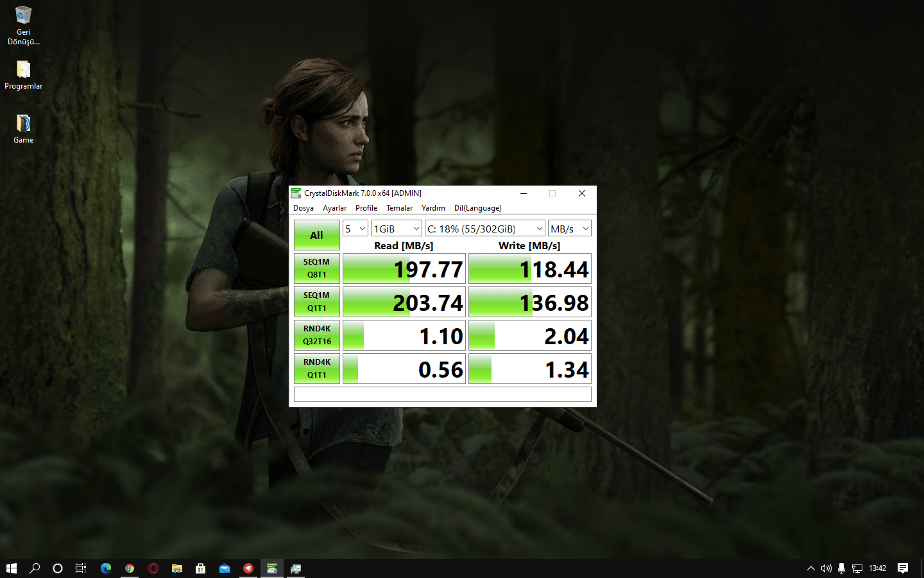Click the empty comment field below results

click(443, 394)
